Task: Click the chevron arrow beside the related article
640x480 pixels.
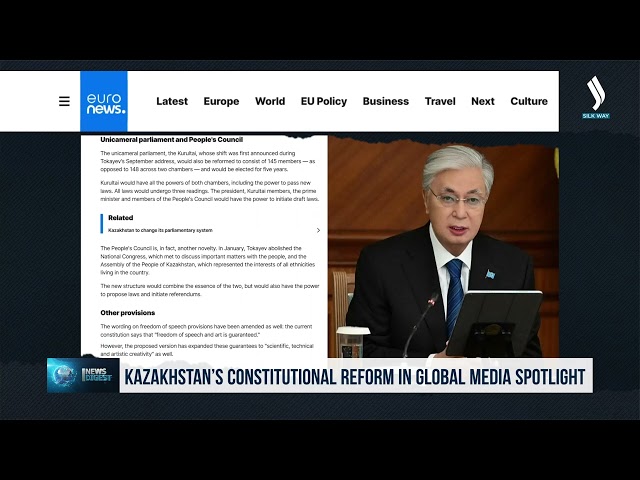Action: (318, 230)
